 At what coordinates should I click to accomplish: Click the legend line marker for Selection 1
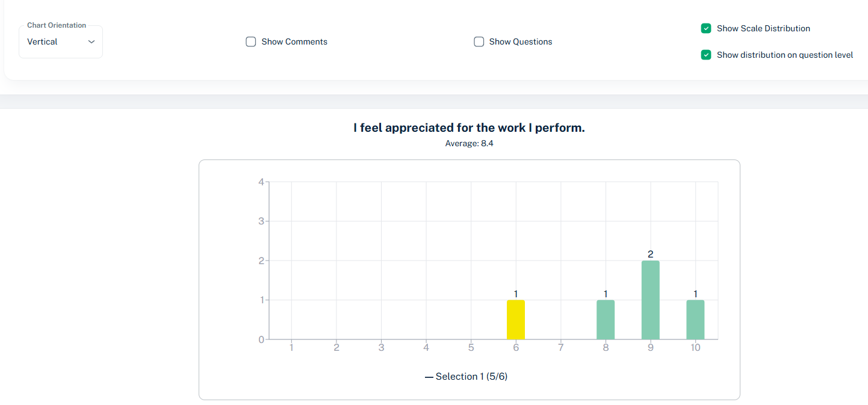429,377
